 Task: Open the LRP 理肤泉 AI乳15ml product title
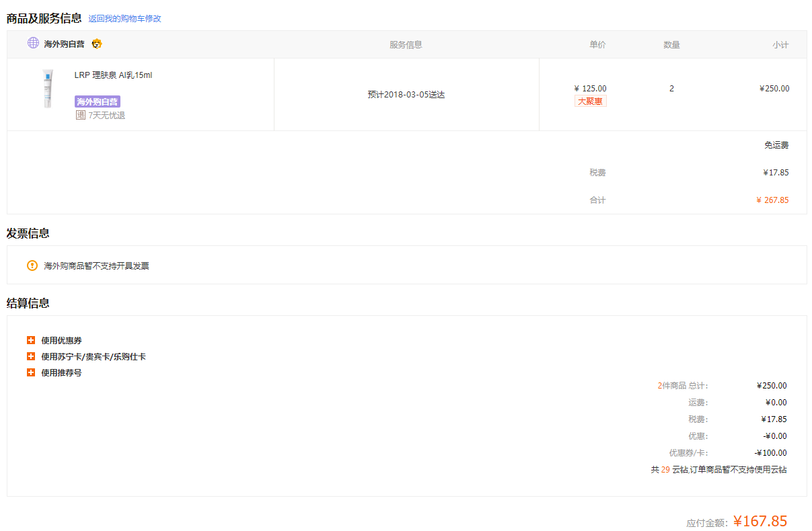[x=113, y=75]
